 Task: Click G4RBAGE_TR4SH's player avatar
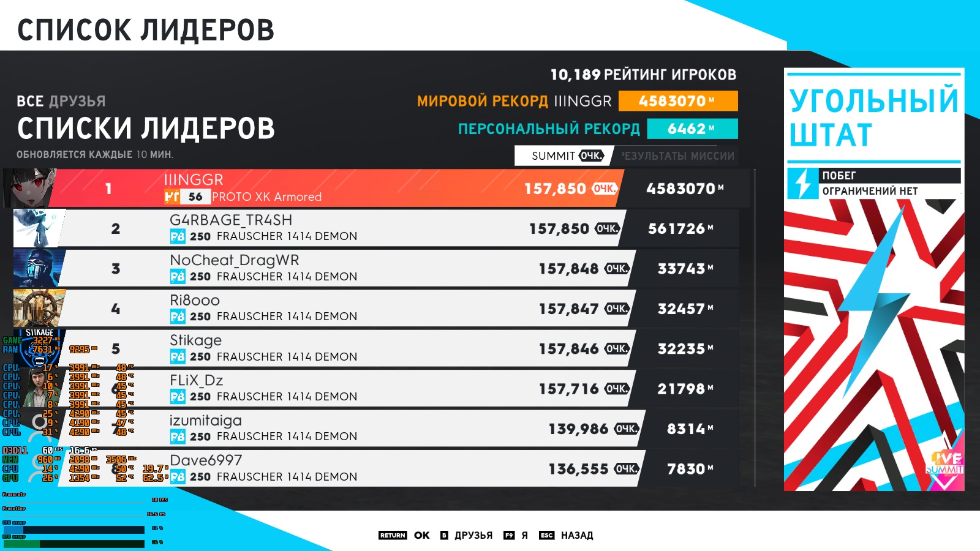click(x=39, y=228)
